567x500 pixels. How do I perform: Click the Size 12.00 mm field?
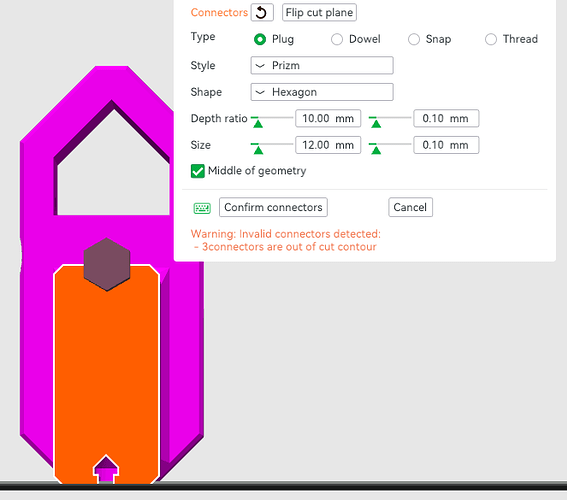click(x=328, y=145)
